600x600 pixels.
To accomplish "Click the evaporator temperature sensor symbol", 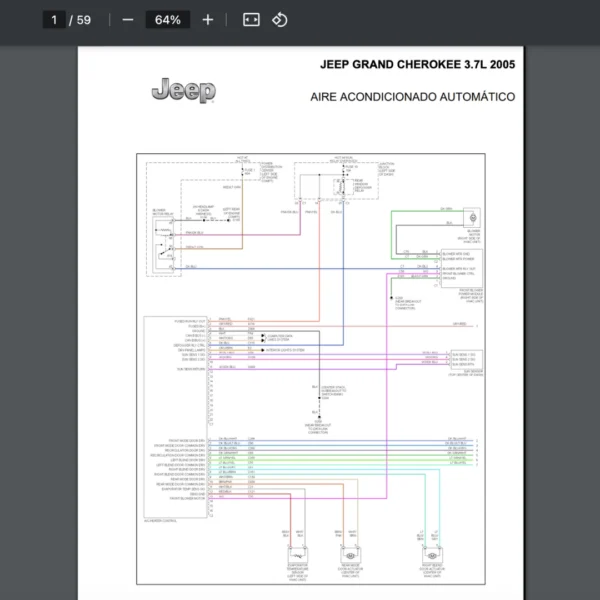I will coord(295,556).
